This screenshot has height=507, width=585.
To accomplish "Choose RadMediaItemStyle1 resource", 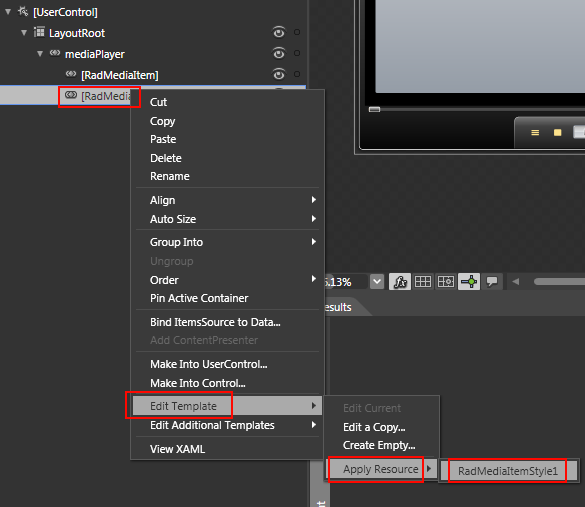I will coord(507,471).
